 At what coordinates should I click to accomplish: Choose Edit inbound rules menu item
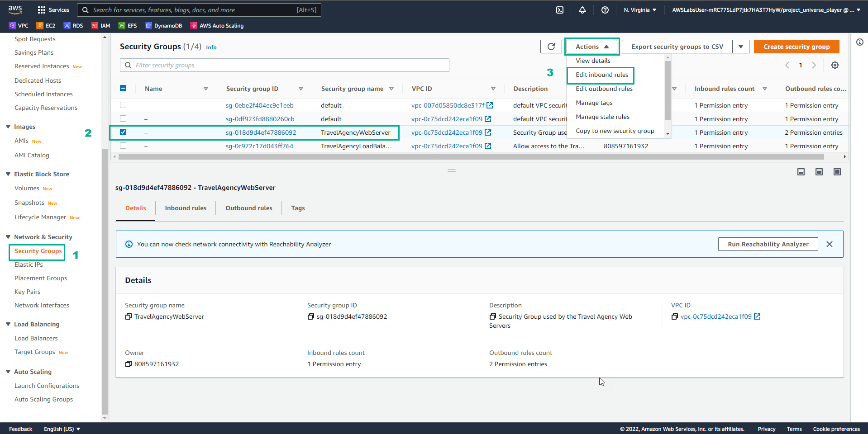pyautogui.click(x=601, y=75)
